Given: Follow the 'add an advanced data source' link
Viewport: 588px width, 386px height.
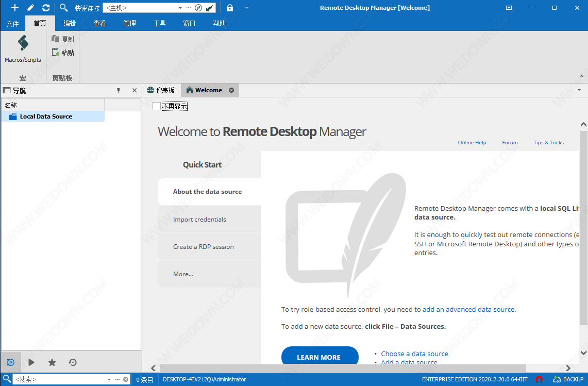Looking at the screenshot, I should click(x=468, y=310).
